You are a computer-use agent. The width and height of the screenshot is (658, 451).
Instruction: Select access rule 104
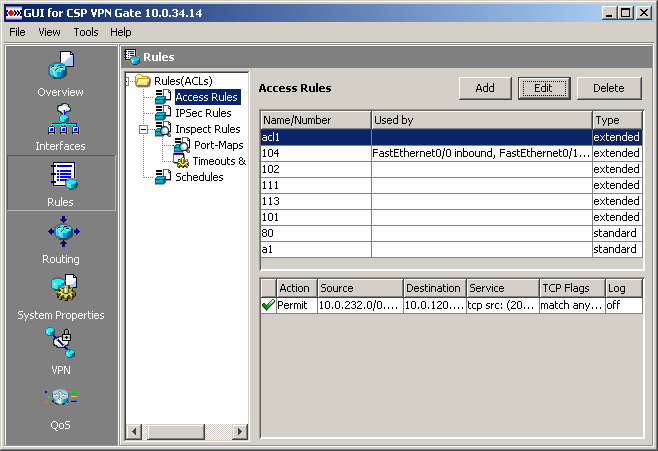pyautogui.click(x=451, y=153)
